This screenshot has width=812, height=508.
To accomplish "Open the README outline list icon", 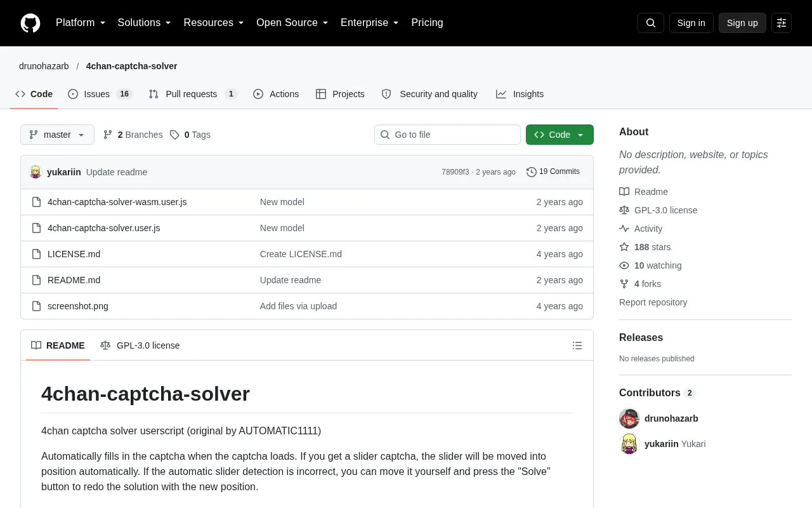I will [577, 345].
